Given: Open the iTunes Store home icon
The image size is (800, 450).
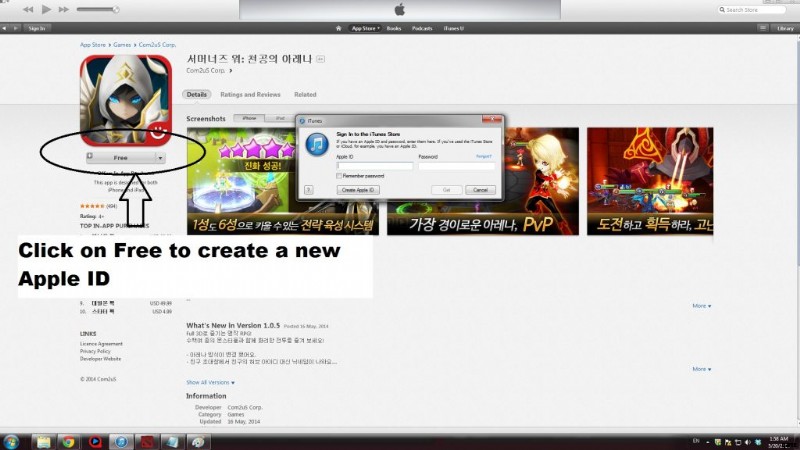Looking at the screenshot, I should point(340,29).
